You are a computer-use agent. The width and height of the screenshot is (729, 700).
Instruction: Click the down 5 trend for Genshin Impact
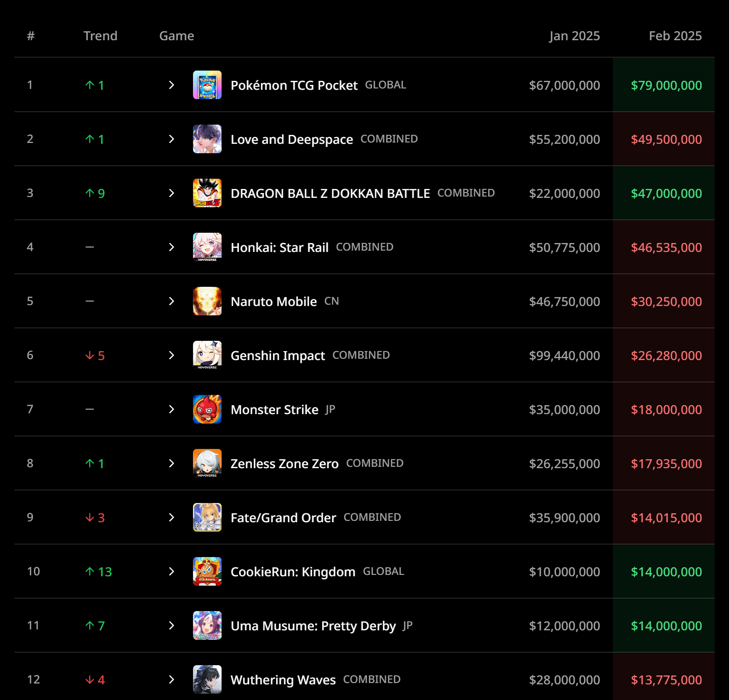tap(95, 356)
